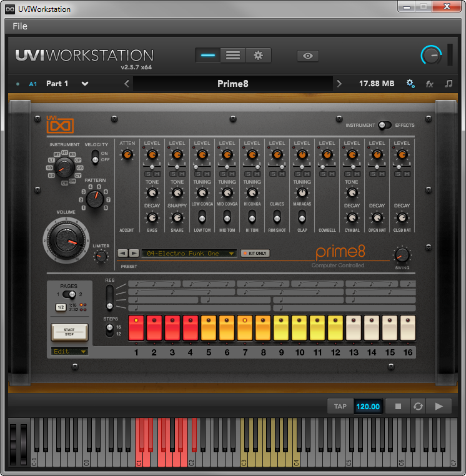Click the Clsd Hat Level knob
This screenshot has height=476, width=466.
pyautogui.click(x=402, y=154)
